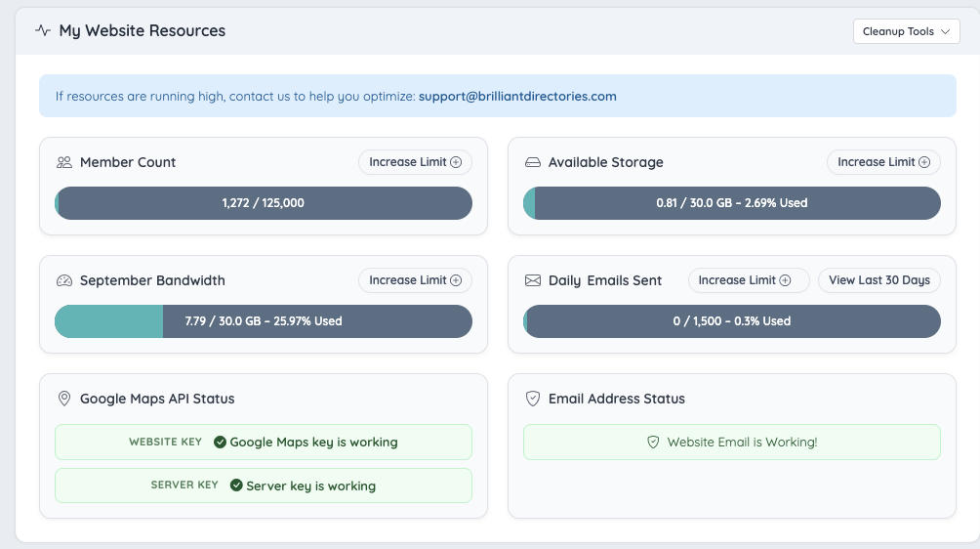This screenshot has height=549, width=980.
Task: Click the plus icon in Available Storage Increase Limit
Action: click(924, 162)
